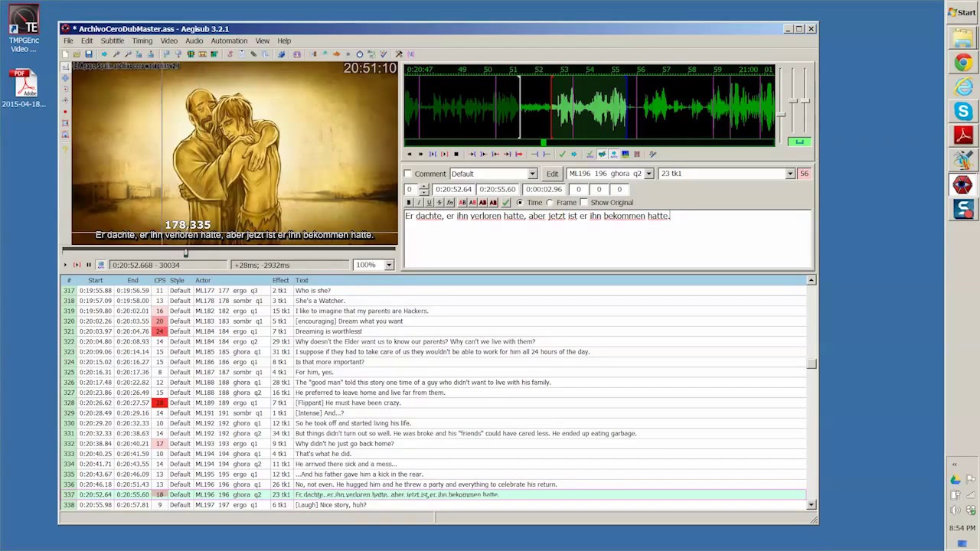Image resolution: width=980 pixels, height=551 pixels.
Task: Toggle video auto-scroll button beside pause
Action: 100,265
